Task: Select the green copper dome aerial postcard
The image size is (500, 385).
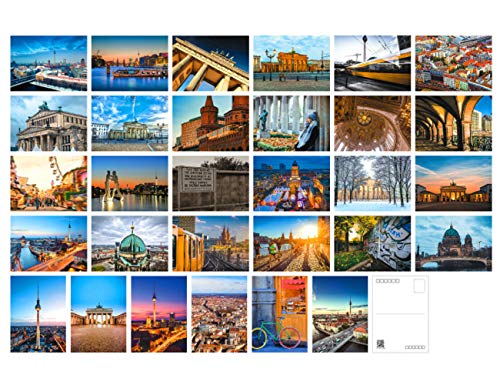Action: pos(130,243)
